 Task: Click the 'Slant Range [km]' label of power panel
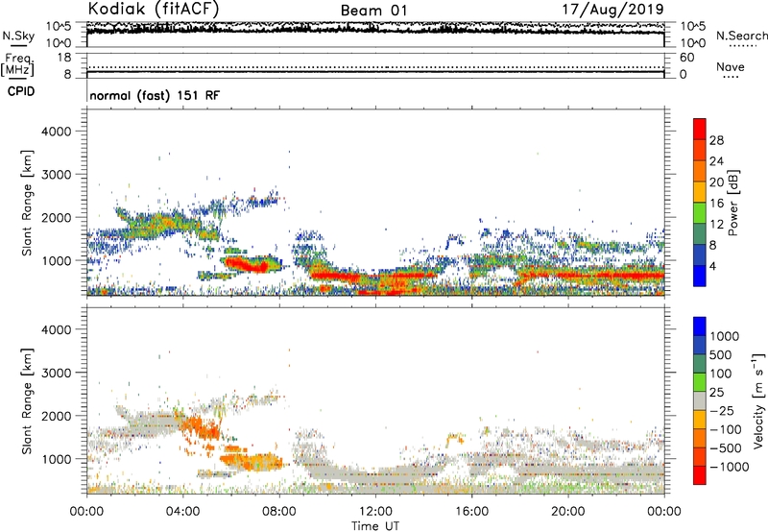pos(27,203)
